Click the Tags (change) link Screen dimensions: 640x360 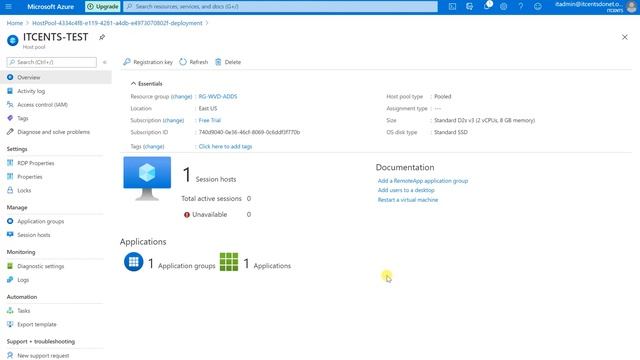point(147,147)
